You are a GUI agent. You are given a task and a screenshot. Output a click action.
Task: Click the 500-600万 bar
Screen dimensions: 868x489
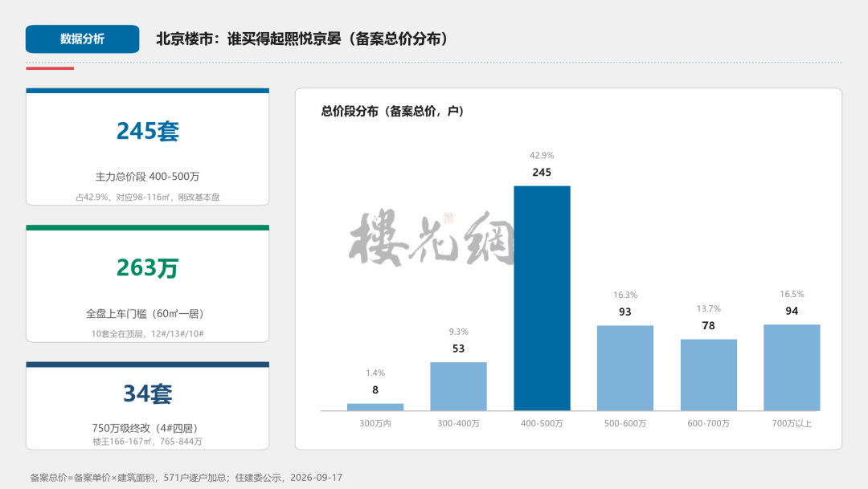pyautogui.click(x=625, y=369)
